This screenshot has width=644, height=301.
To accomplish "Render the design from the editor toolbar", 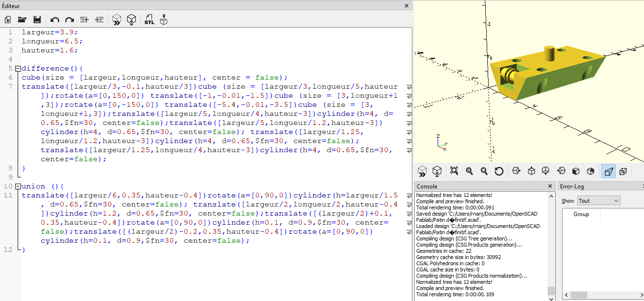I will pyautogui.click(x=132, y=20).
